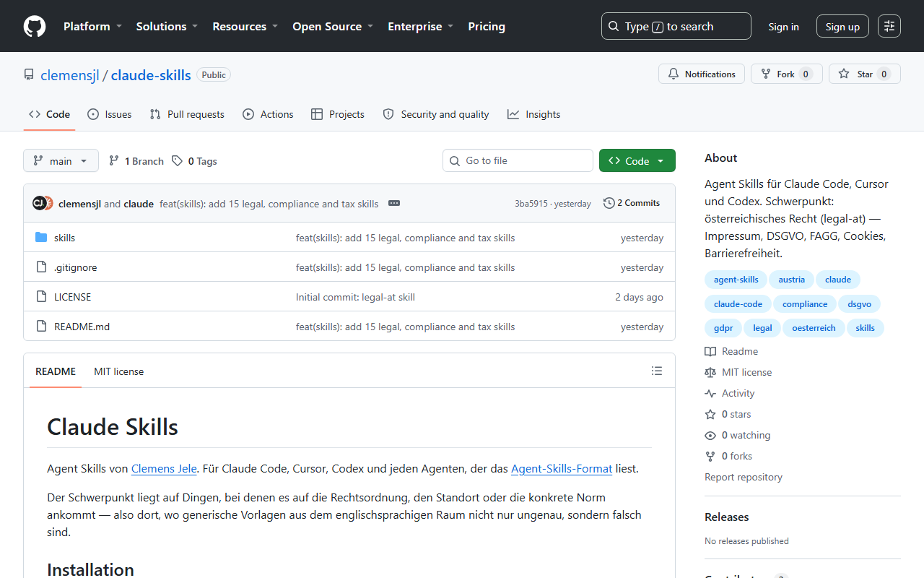Click the Notifications bell button
The height and width of the screenshot is (578, 924).
coord(702,74)
